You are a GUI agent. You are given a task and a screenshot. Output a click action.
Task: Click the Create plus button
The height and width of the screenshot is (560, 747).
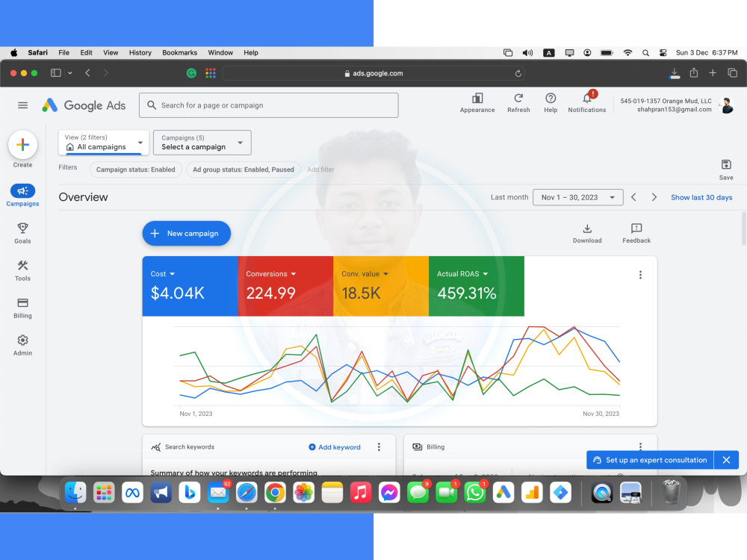(x=22, y=145)
